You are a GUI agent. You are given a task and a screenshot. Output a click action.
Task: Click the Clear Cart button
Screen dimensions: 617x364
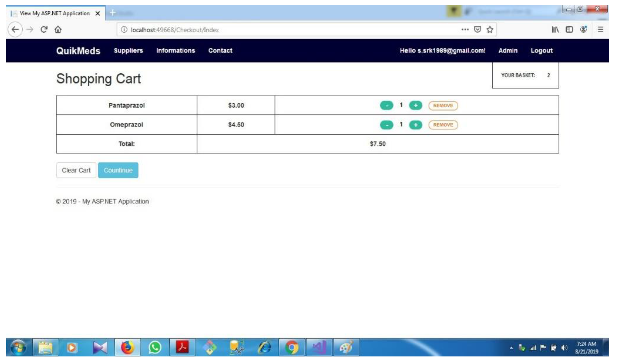pos(76,170)
